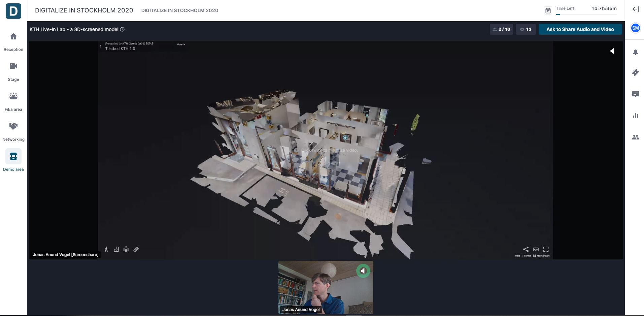644x316 pixels.
Task: Click the floor selector layers icon
Action: tap(126, 249)
